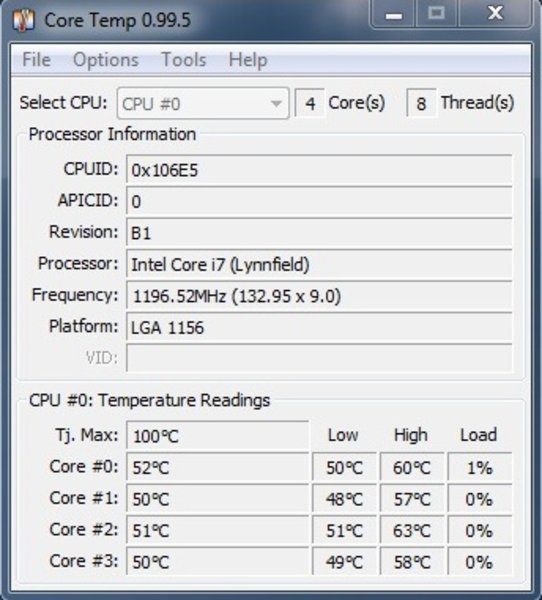The width and height of the screenshot is (542, 600).
Task: Expand the Select CPU dropdown arrow
Action: point(276,104)
